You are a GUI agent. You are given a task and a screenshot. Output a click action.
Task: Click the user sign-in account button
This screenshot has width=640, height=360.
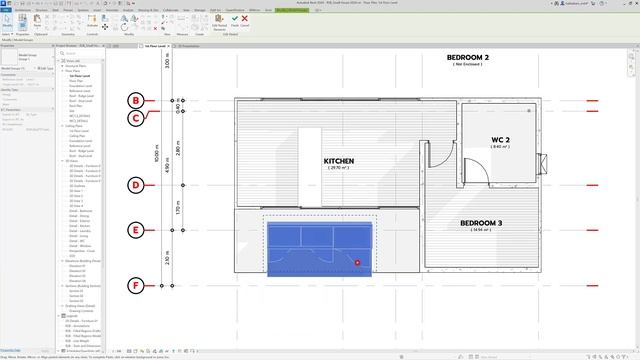point(575,3)
